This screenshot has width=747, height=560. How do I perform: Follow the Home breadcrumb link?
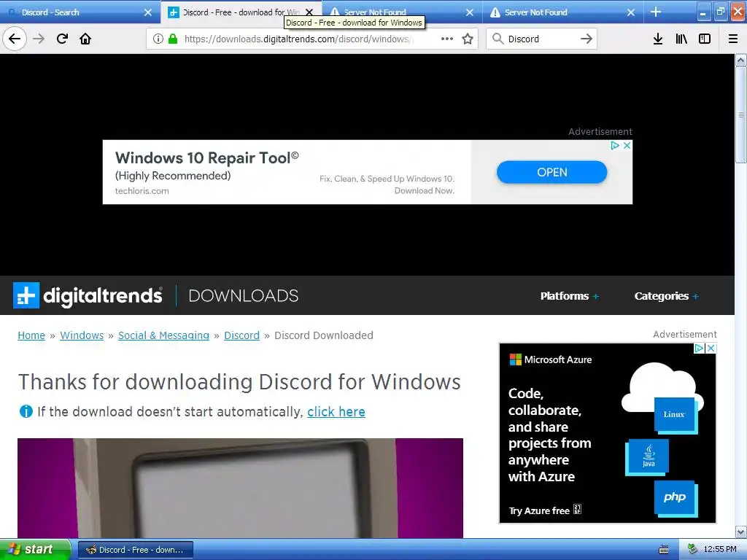click(31, 335)
